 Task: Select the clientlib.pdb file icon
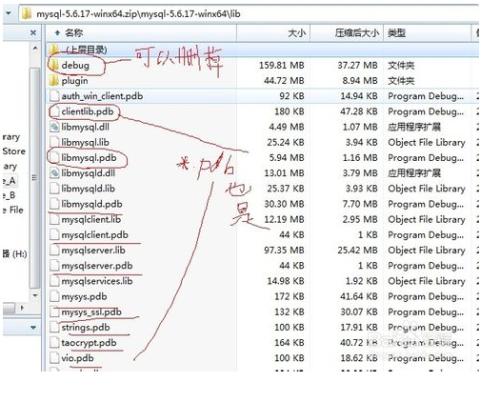(x=54, y=112)
